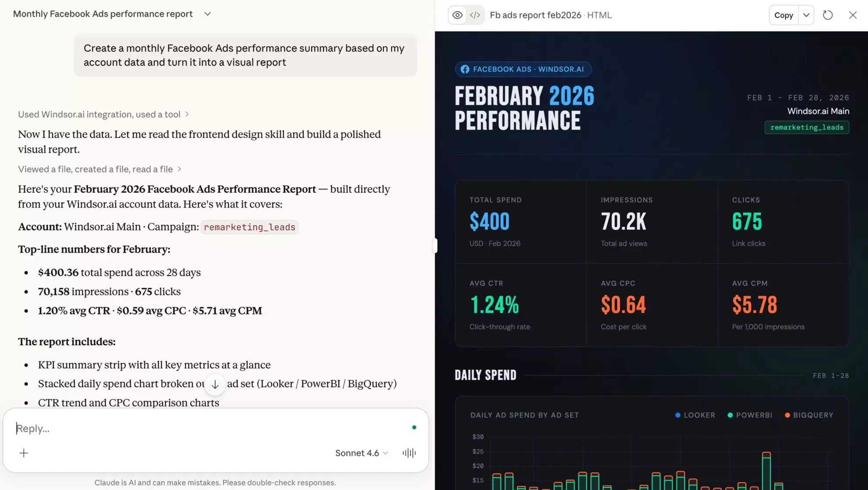This screenshot has width=868, height=490.
Task: Switch to code view with the </> icon
Action: click(475, 14)
